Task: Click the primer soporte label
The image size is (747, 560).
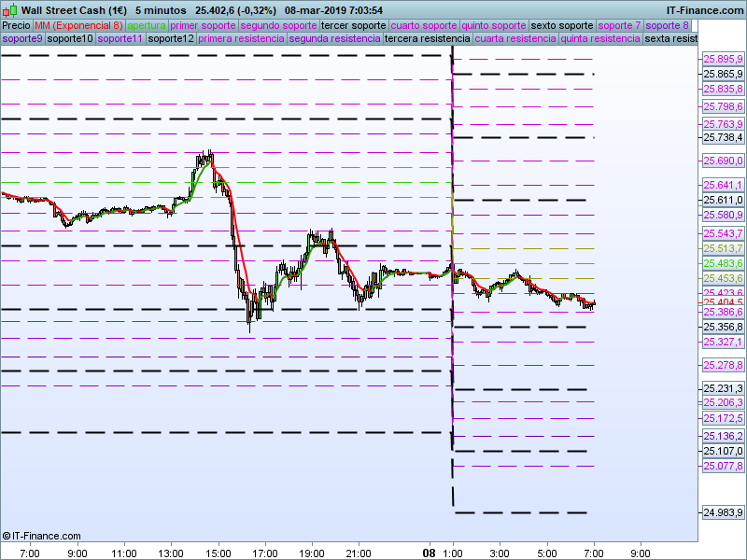Action: click(x=203, y=26)
